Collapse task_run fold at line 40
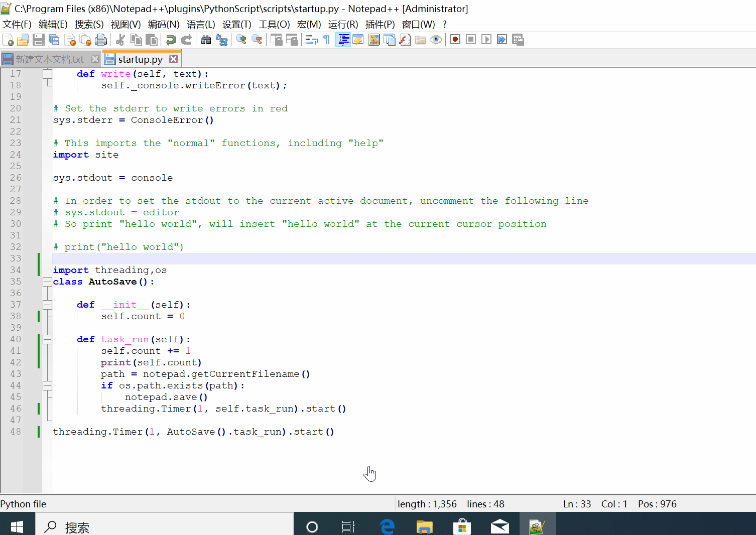This screenshot has height=535, width=756. 47,339
